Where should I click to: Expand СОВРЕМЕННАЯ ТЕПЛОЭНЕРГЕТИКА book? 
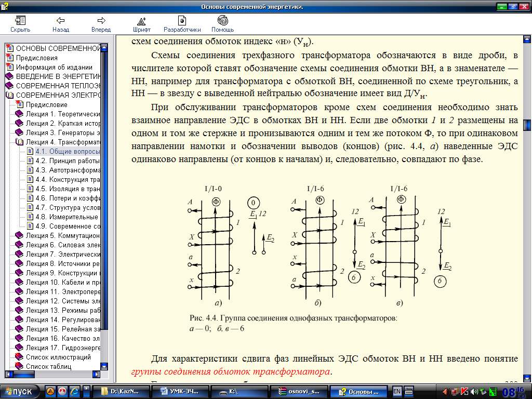(x=9, y=86)
